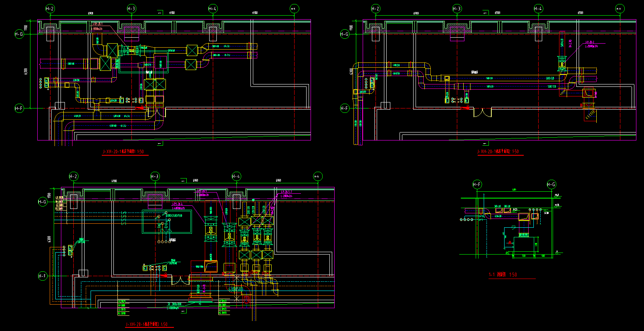Screen dimensions: 644x331
Task: Select the H-G row bubble in 平面图2
Action: [345, 34]
